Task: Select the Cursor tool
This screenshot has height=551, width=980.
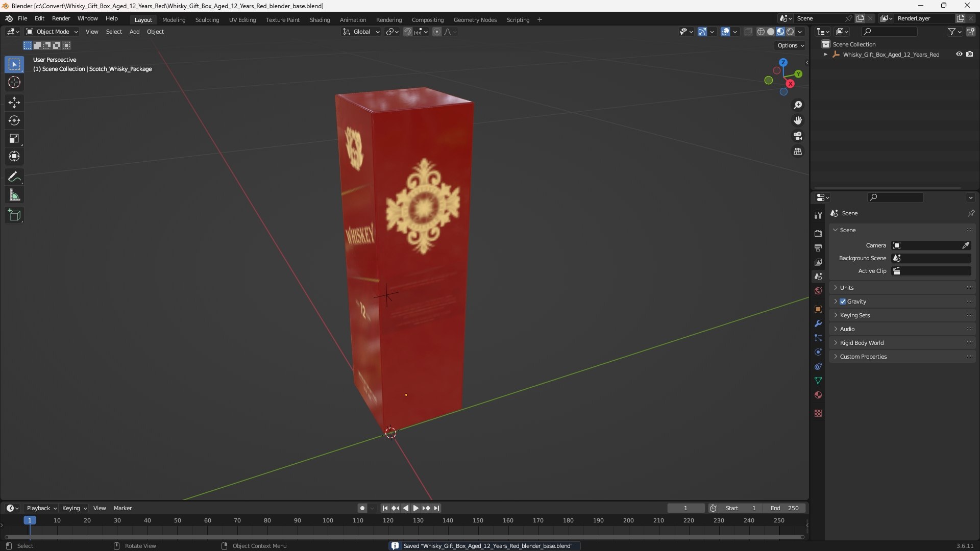Action: 14,82
